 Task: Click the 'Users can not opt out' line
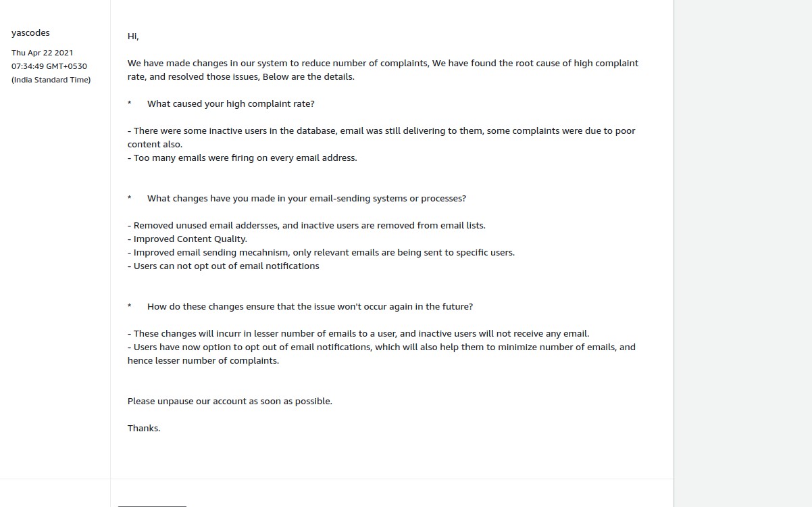223,266
